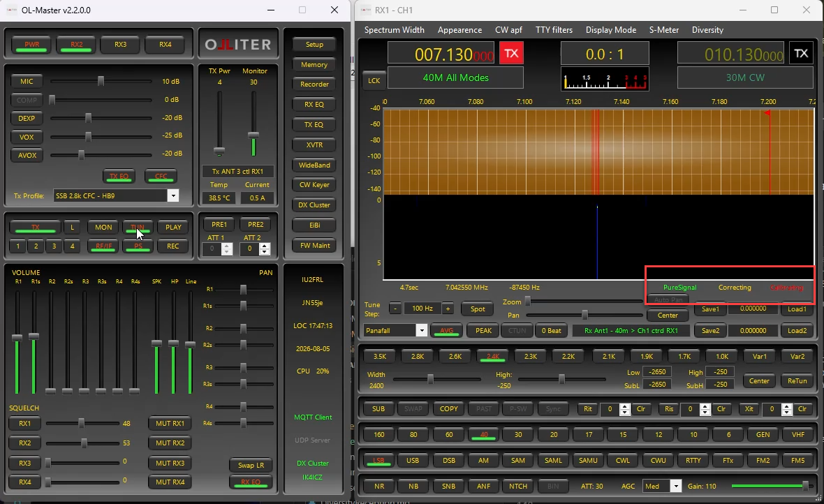Viewport: 824px width, 504px height.
Task: Click the Low filter value field -2650
Action: pyautogui.click(x=657, y=371)
